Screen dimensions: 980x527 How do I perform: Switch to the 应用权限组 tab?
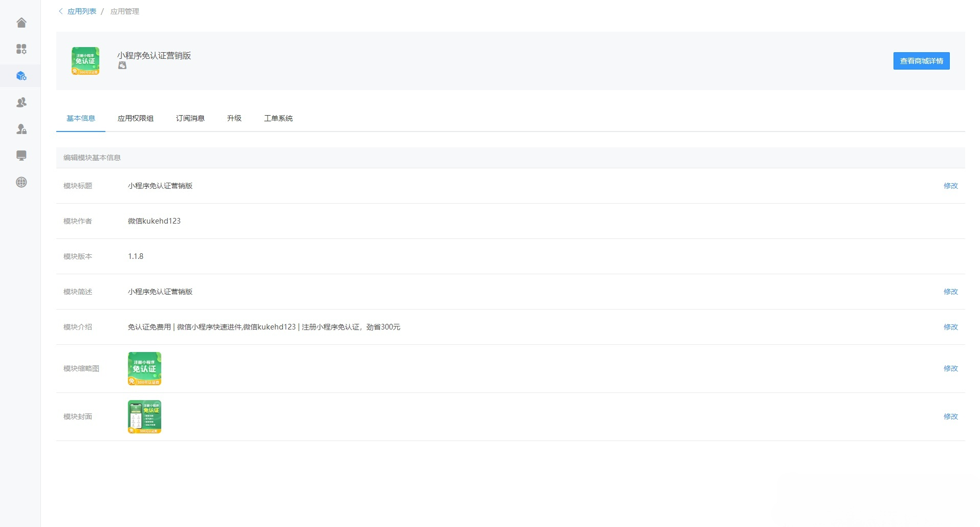click(136, 118)
